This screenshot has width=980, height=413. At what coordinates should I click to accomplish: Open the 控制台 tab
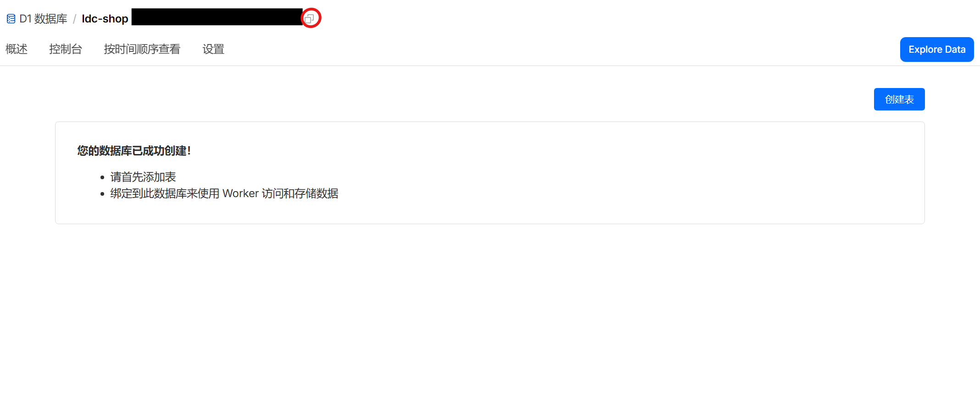click(66, 49)
